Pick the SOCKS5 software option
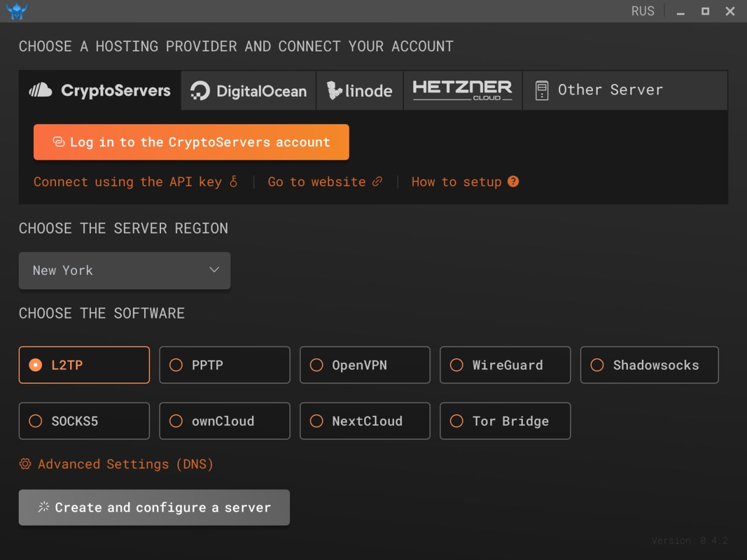 pyautogui.click(x=84, y=421)
